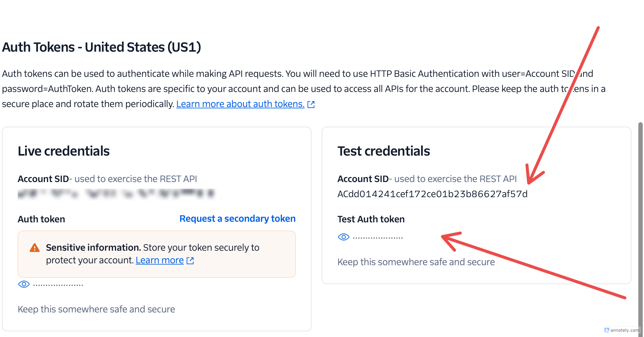Viewport: 644px width, 337px height.
Task: Click the eye icon inside Live credentials panel
Action: point(24,284)
